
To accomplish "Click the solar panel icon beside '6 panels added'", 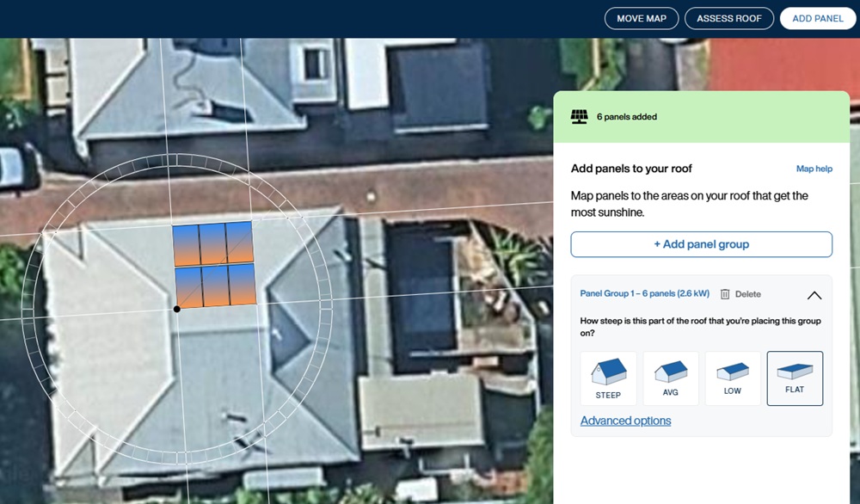I will pyautogui.click(x=579, y=117).
